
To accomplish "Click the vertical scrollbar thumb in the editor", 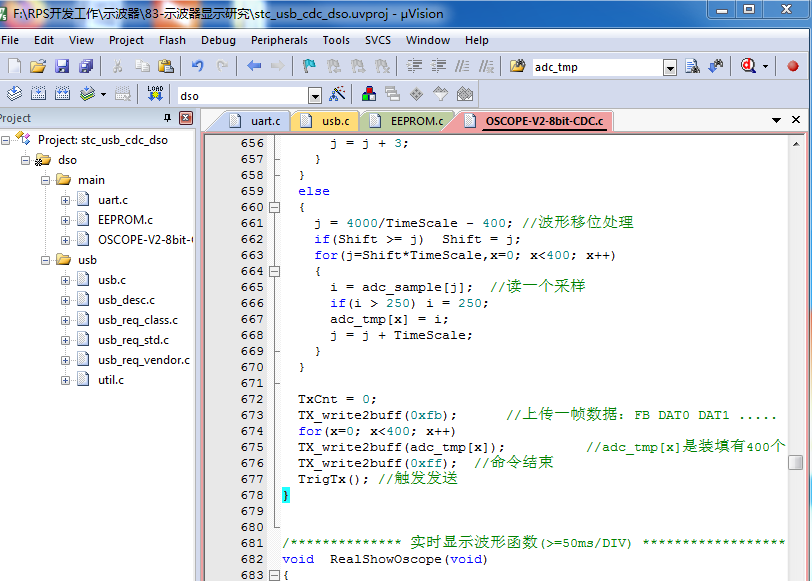I will tap(795, 462).
